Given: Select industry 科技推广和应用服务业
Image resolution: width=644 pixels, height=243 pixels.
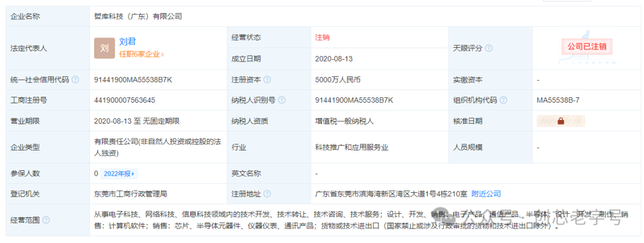Looking at the screenshot, I should [x=352, y=147].
